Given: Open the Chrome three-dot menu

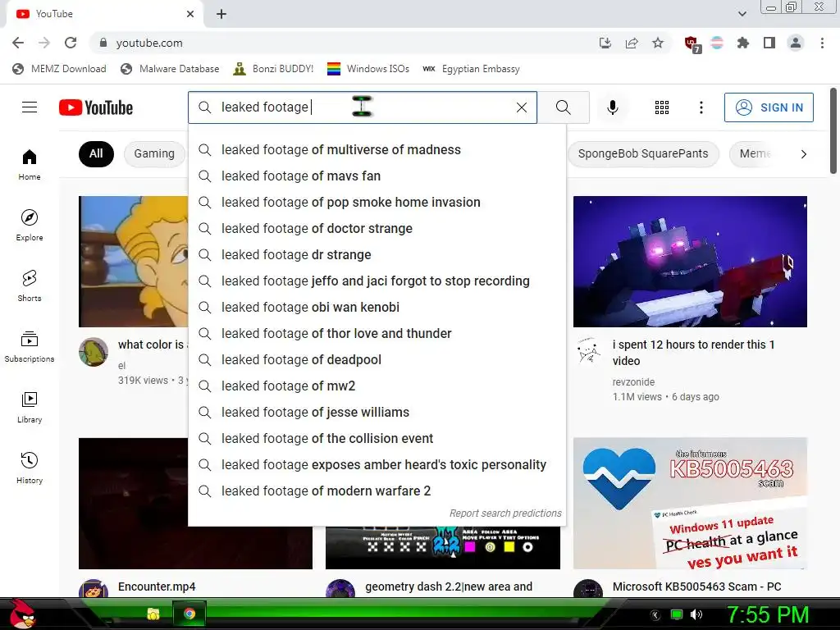Looking at the screenshot, I should coord(822,43).
